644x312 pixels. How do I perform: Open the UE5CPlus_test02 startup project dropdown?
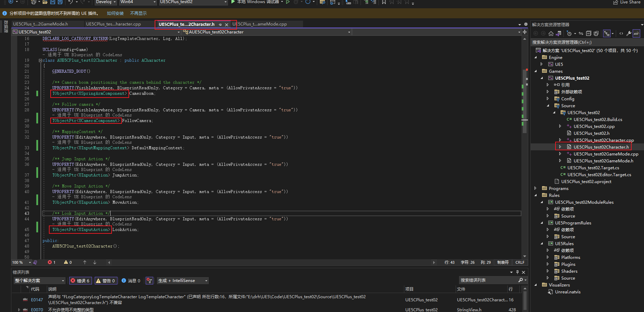(193, 2)
